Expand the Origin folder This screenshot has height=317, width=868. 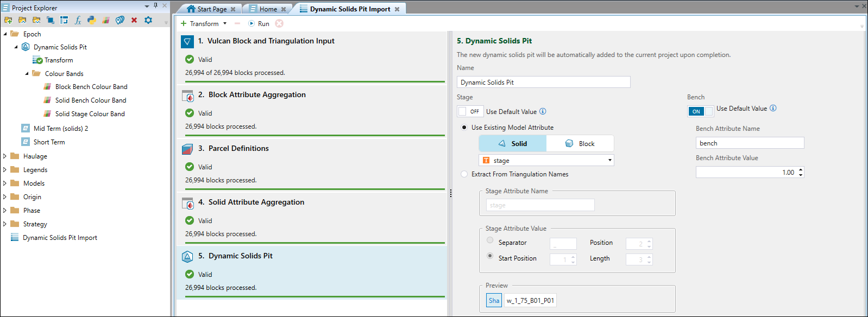(5, 197)
